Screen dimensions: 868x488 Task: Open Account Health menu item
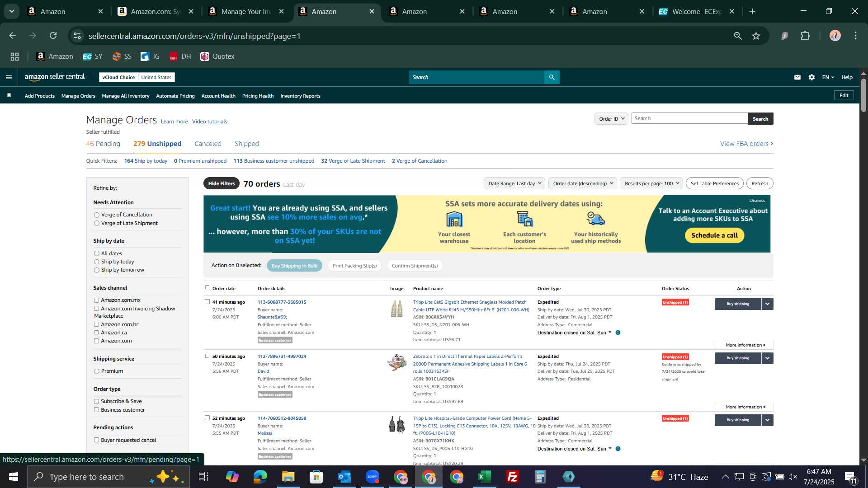tap(218, 96)
